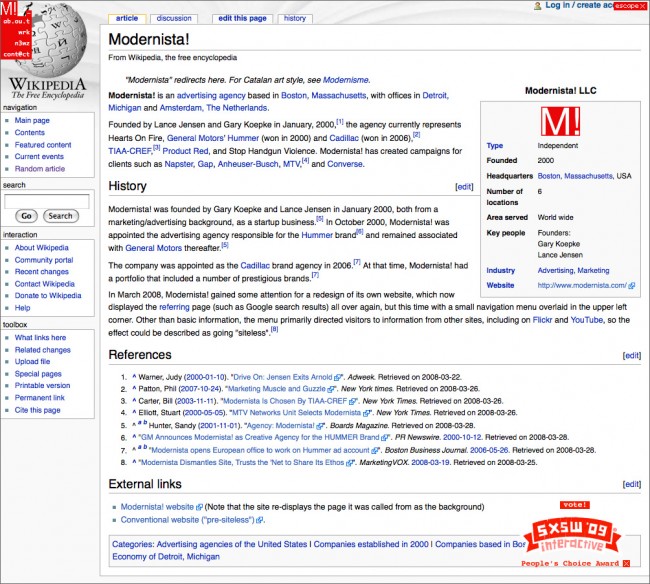Viewport: 650px width, 584px height.
Task: Open the Special pages link
Action: [x=38, y=374]
